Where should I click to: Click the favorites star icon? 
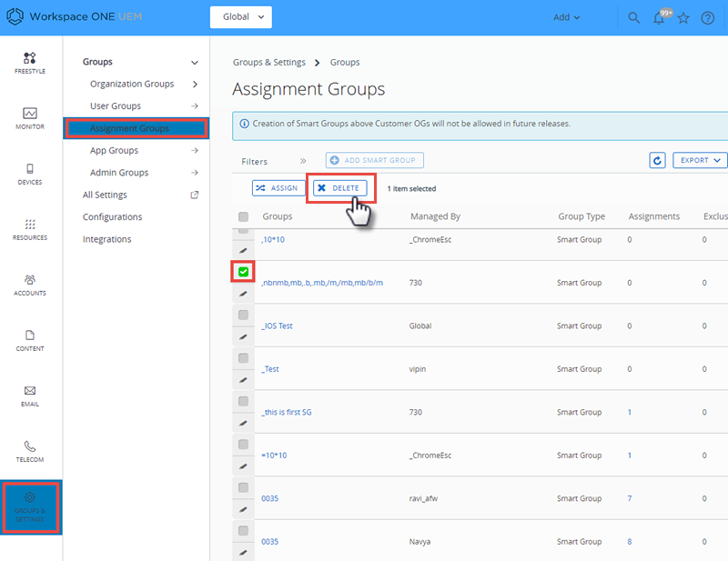coord(683,17)
